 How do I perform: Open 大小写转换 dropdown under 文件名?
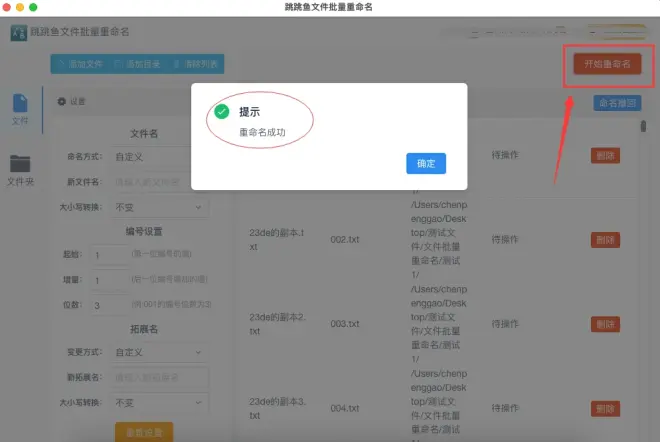[x=160, y=208]
